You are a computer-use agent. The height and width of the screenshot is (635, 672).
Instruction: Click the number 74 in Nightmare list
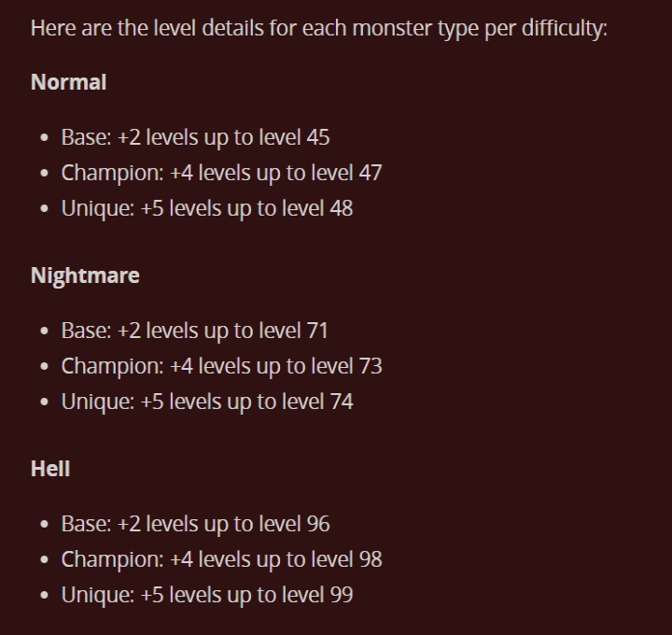(x=342, y=402)
